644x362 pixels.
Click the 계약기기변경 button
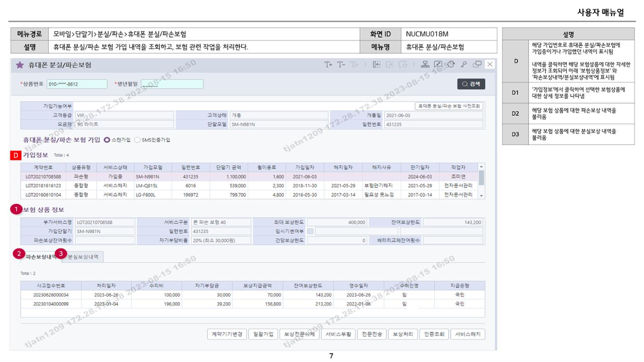coord(227,334)
